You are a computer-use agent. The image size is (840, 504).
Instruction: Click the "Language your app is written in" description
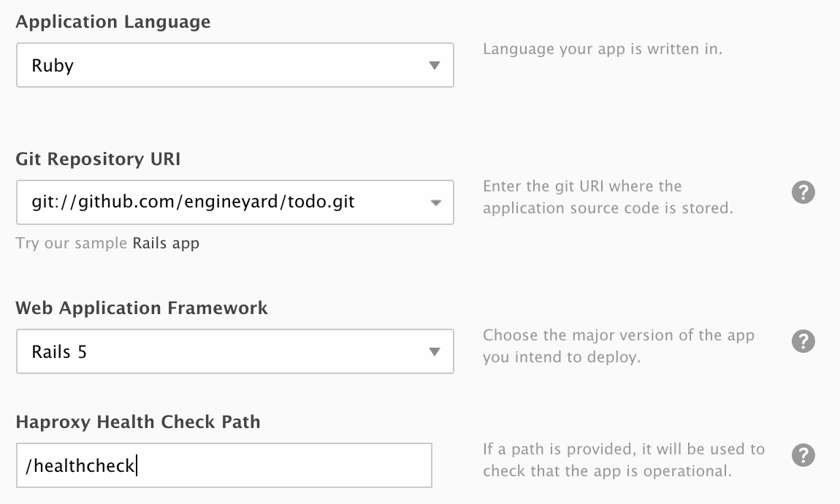(602, 50)
